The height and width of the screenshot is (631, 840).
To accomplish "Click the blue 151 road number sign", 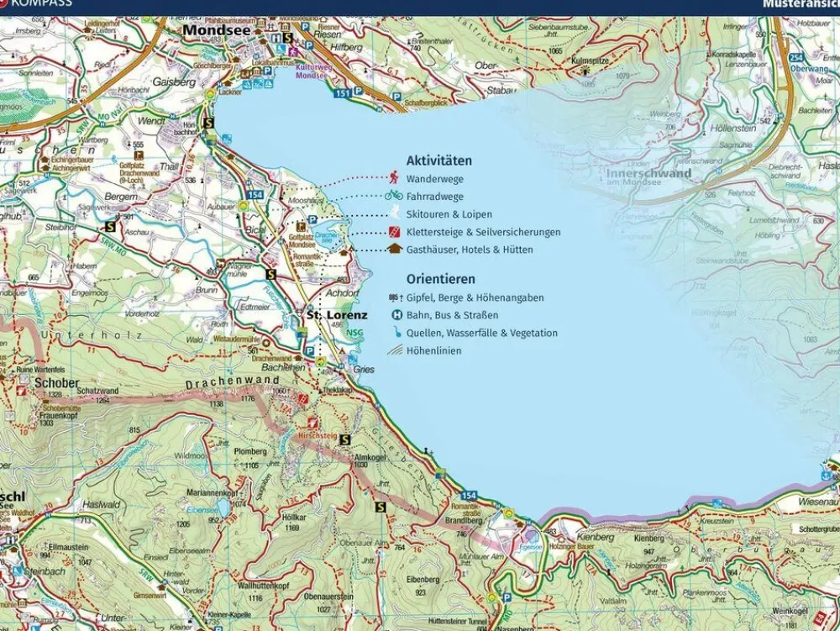I will click(341, 93).
